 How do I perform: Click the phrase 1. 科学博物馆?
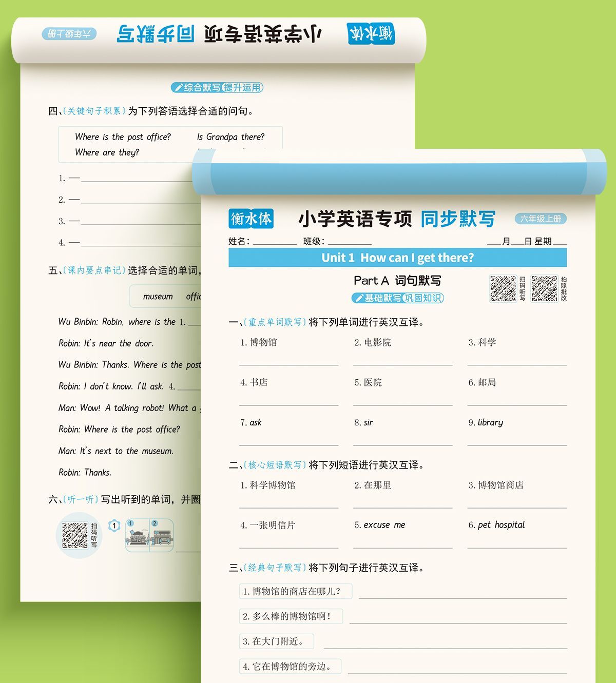[x=267, y=485]
